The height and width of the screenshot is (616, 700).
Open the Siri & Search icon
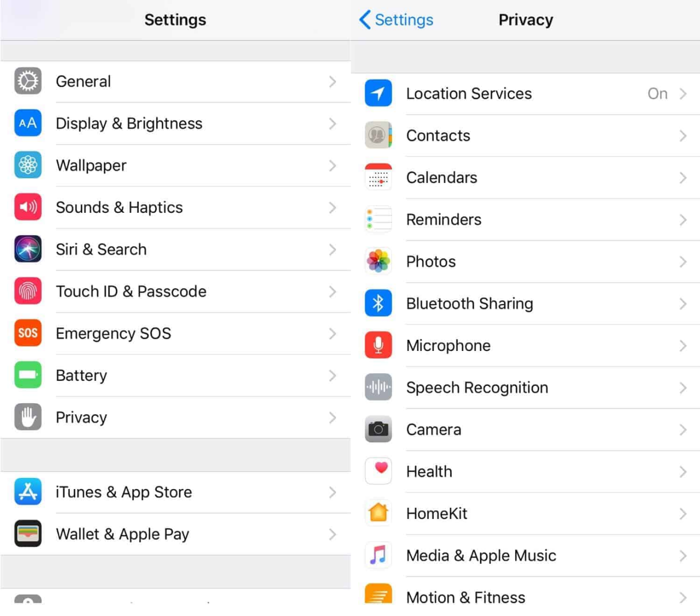pos(28,249)
